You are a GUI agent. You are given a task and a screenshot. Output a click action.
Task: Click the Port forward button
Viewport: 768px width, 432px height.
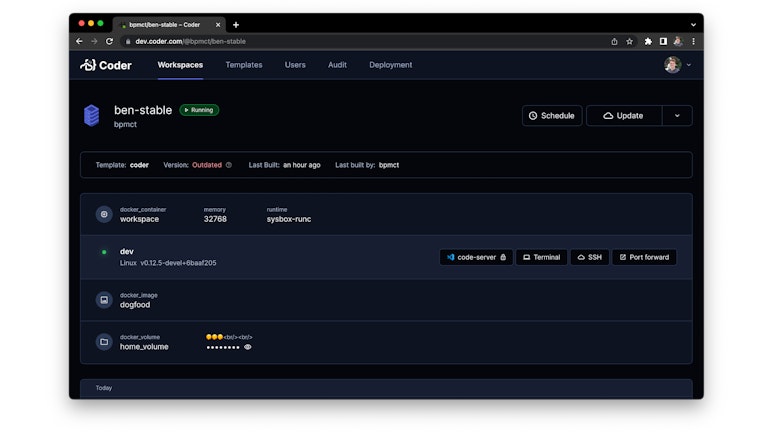coord(644,257)
